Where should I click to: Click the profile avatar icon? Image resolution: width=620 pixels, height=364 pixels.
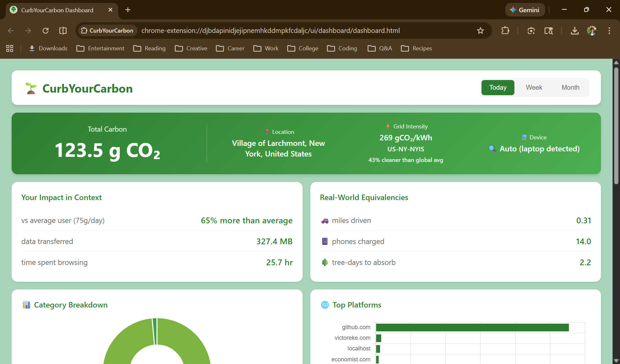tap(592, 31)
